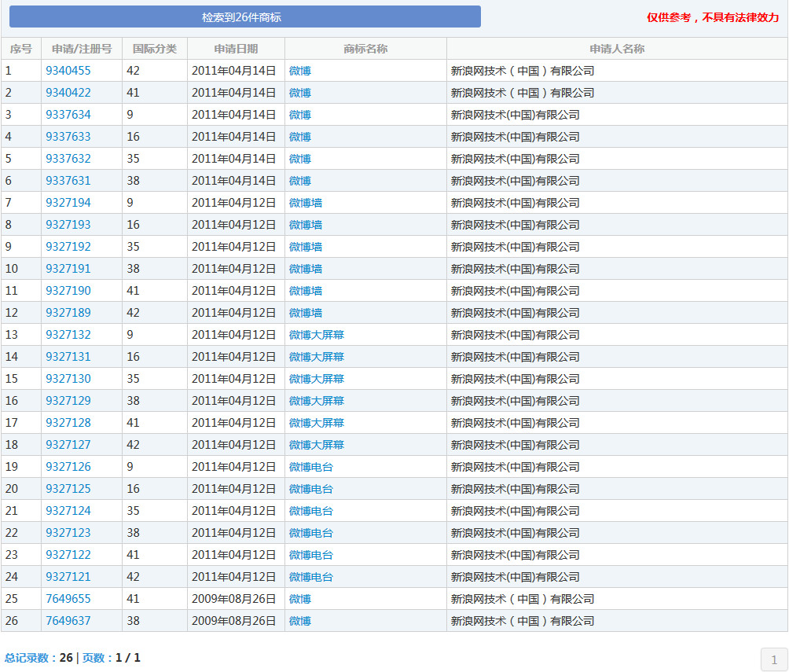
Task: Open registration number 9327194 link
Action: tap(68, 203)
